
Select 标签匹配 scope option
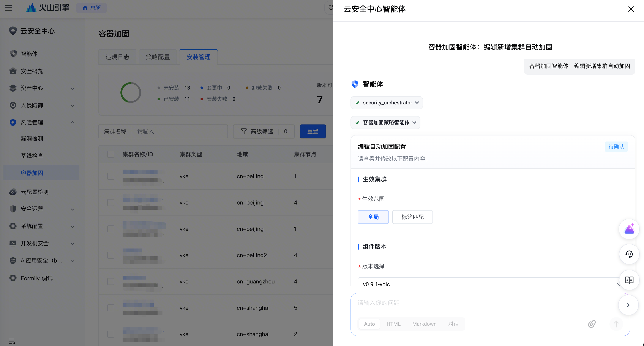(412, 217)
